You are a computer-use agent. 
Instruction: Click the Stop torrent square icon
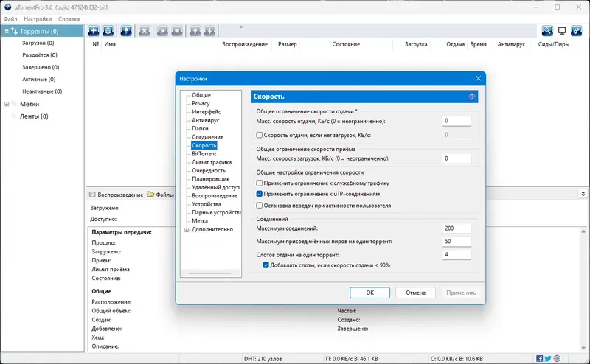coord(177,31)
